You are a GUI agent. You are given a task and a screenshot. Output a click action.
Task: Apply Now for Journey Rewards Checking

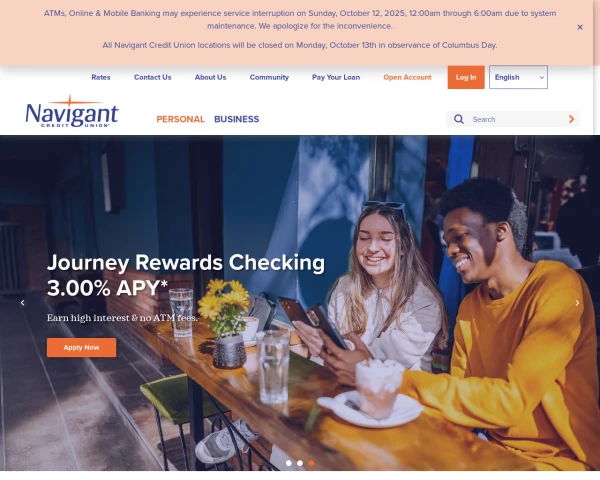81,347
